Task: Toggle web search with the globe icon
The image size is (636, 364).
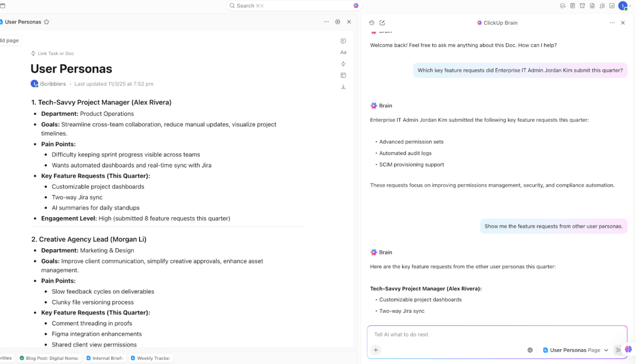Action: (x=530, y=350)
